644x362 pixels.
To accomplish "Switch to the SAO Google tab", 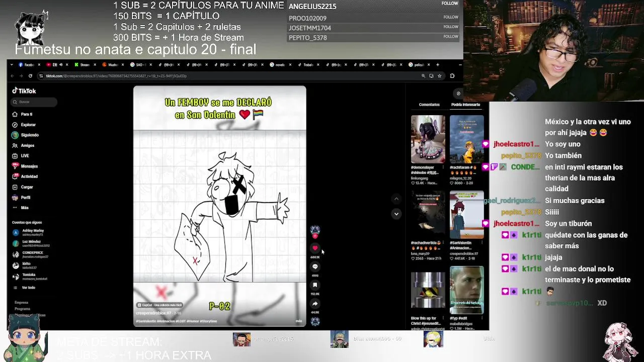I will 139,64.
